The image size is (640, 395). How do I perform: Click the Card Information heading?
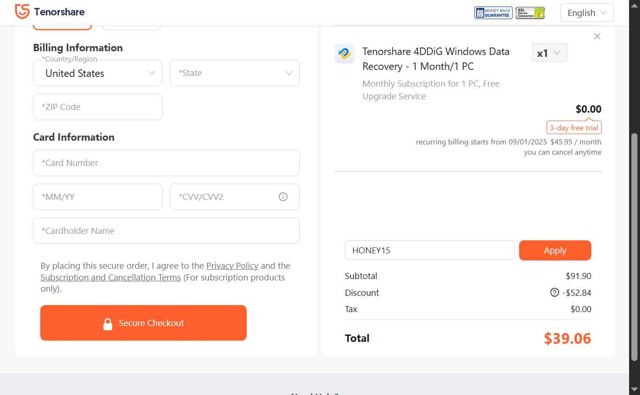click(x=74, y=137)
